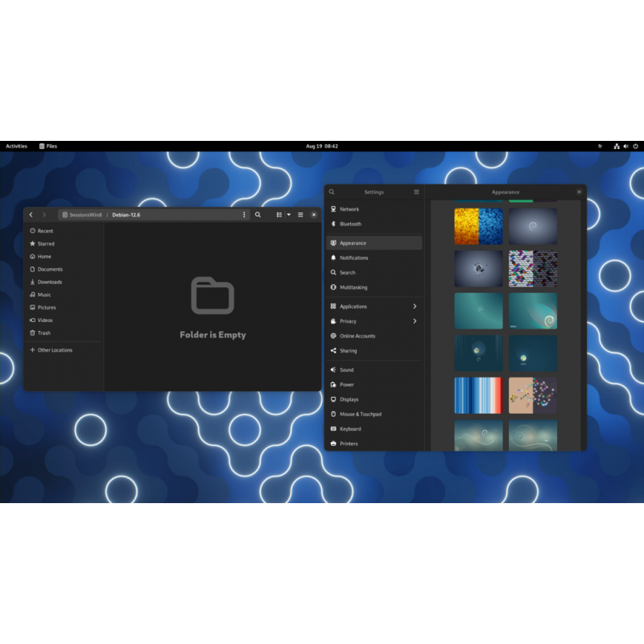The image size is (644, 644).
Task: Open the path options three-dot menu
Action: 244,215
